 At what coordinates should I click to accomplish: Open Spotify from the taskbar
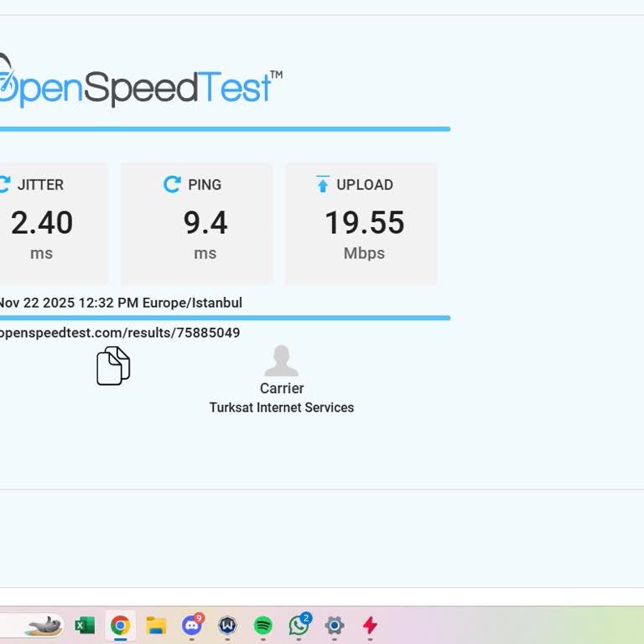point(263,626)
